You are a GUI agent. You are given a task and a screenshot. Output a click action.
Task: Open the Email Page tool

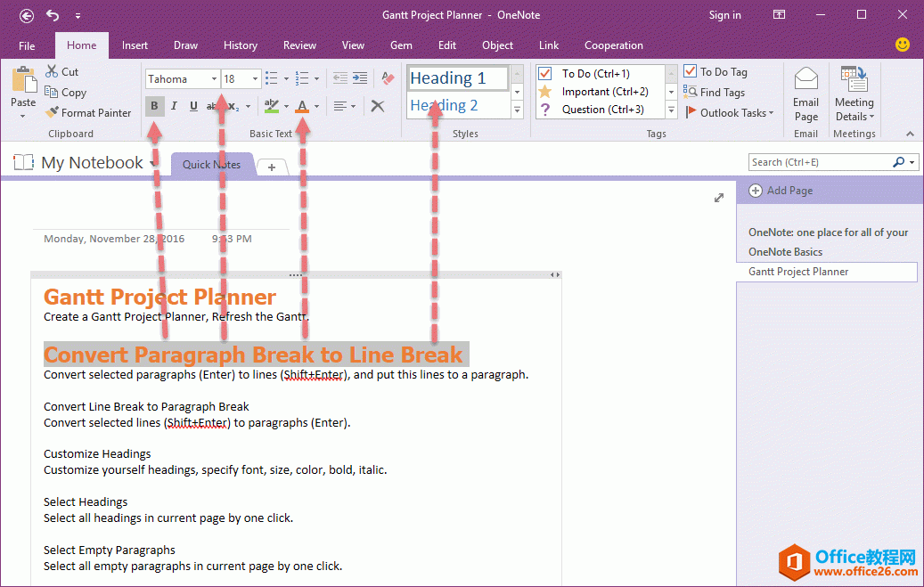(805, 94)
